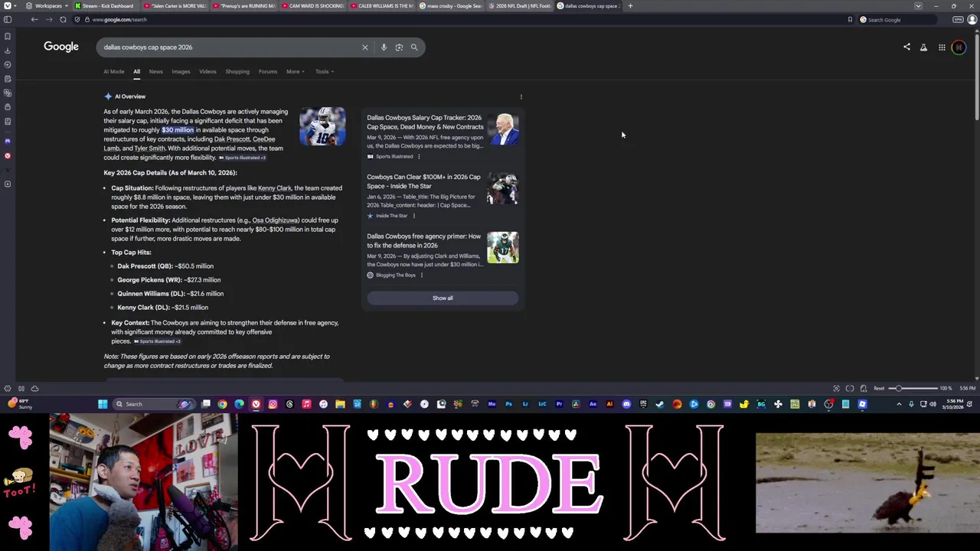
Task: Open the Vivaldi main menu icon
Action: 7,6
